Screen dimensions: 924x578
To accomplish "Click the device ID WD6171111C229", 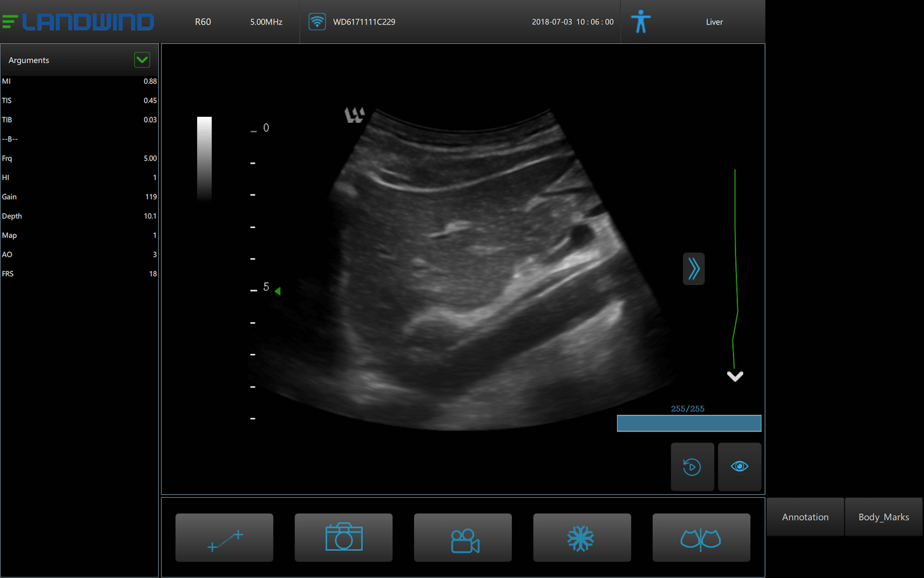I will [x=364, y=22].
